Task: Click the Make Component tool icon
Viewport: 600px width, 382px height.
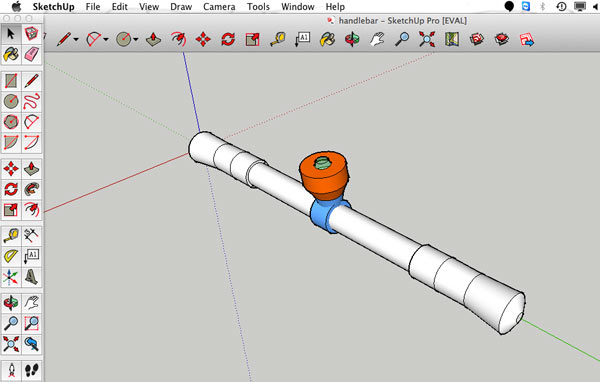Action: 31,34
